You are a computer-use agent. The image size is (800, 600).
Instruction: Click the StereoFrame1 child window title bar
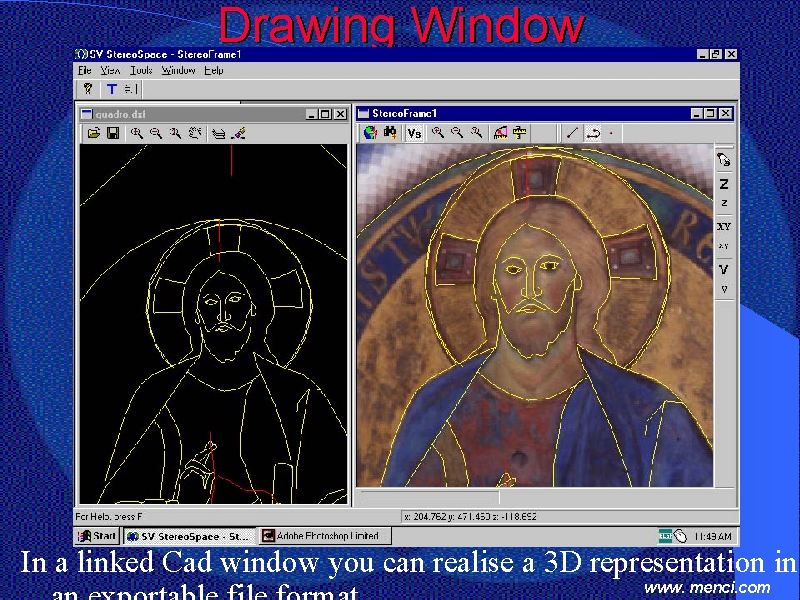(545, 113)
